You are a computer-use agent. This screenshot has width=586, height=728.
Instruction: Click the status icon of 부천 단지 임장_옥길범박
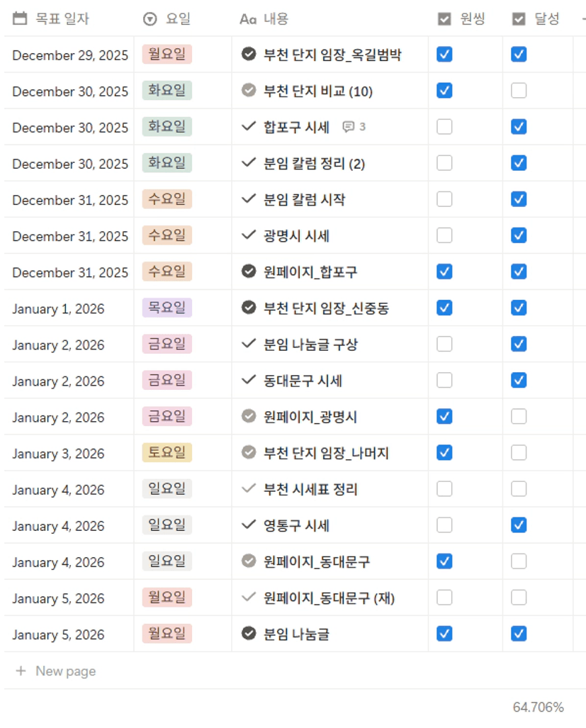[248, 54]
